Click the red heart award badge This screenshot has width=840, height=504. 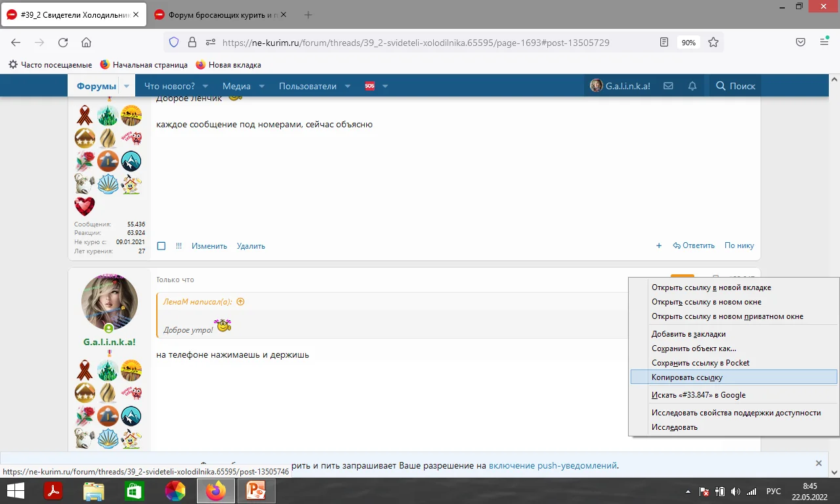tap(85, 206)
